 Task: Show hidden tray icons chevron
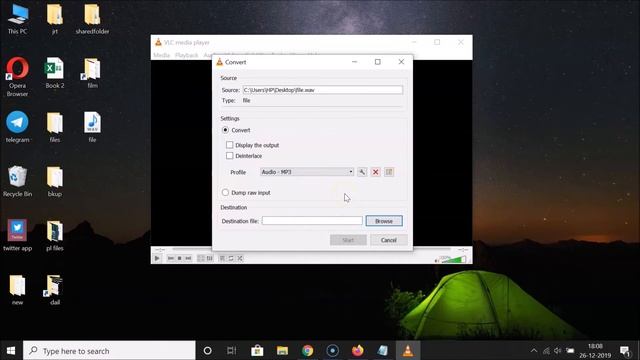(534, 351)
